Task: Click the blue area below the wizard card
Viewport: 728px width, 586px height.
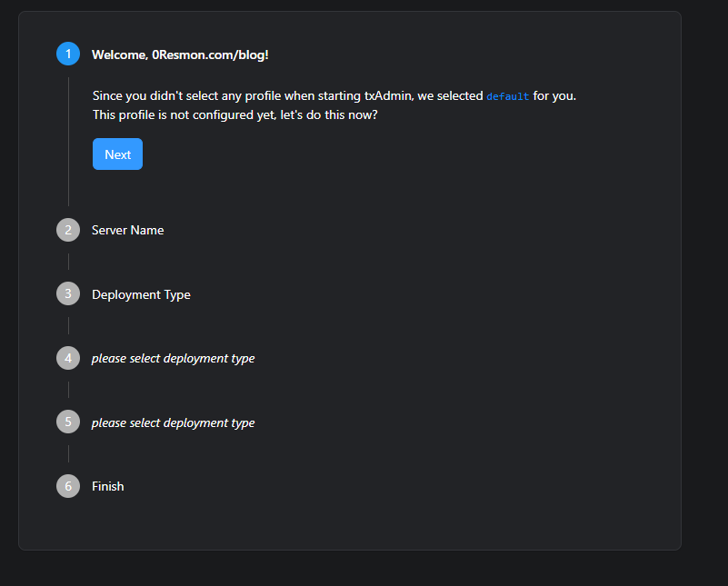Action: click(x=364, y=572)
